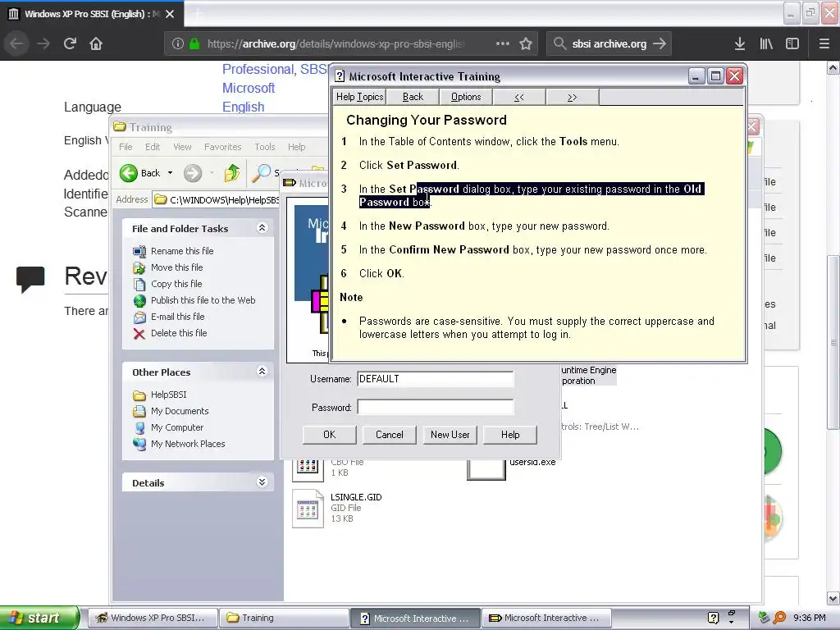Click Delete this file red X
Viewport: 840px width, 630px height.
click(139, 334)
